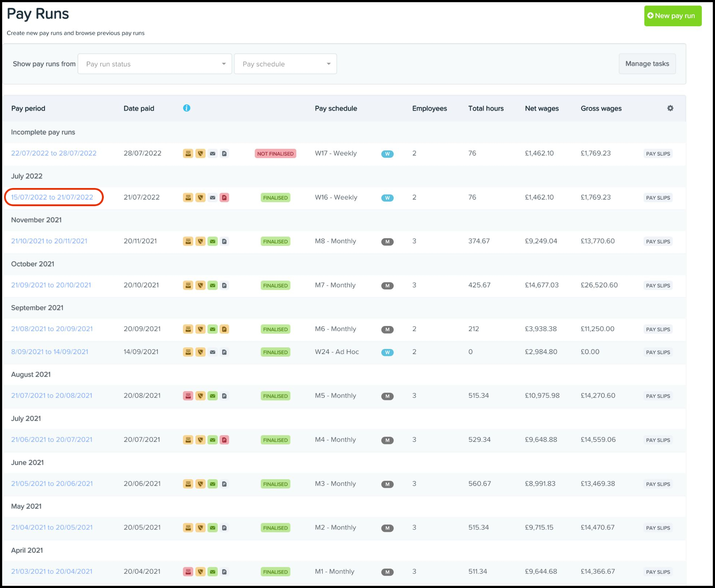Screen dimensions: 715x588
Task: Expand the Pay schedule filter dropdown
Action: click(285, 64)
